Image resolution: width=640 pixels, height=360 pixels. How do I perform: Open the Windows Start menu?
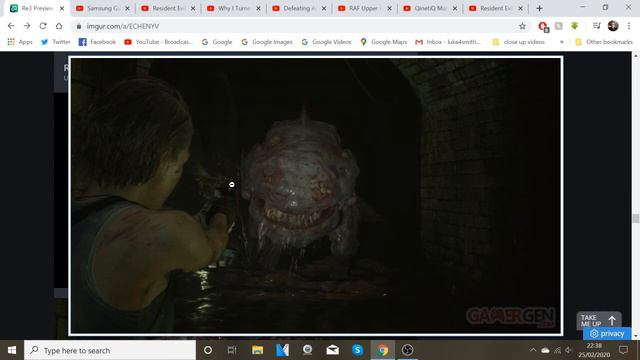click(12, 350)
